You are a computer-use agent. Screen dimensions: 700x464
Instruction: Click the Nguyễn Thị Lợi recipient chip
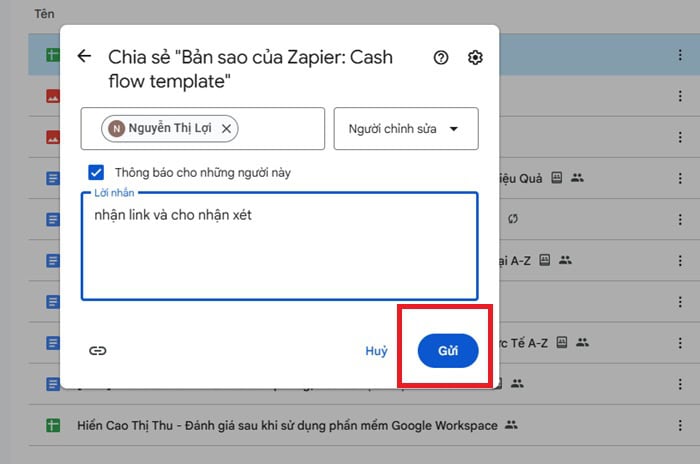pyautogui.click(x=165, y=128)
